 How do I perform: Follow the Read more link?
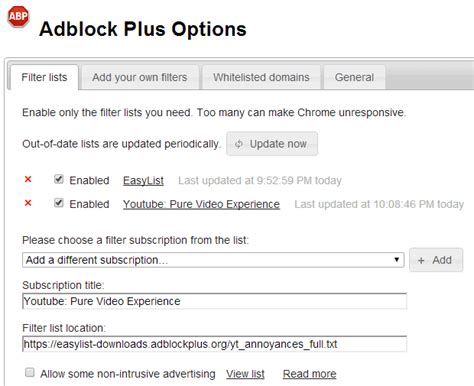(x=310, y=374)
